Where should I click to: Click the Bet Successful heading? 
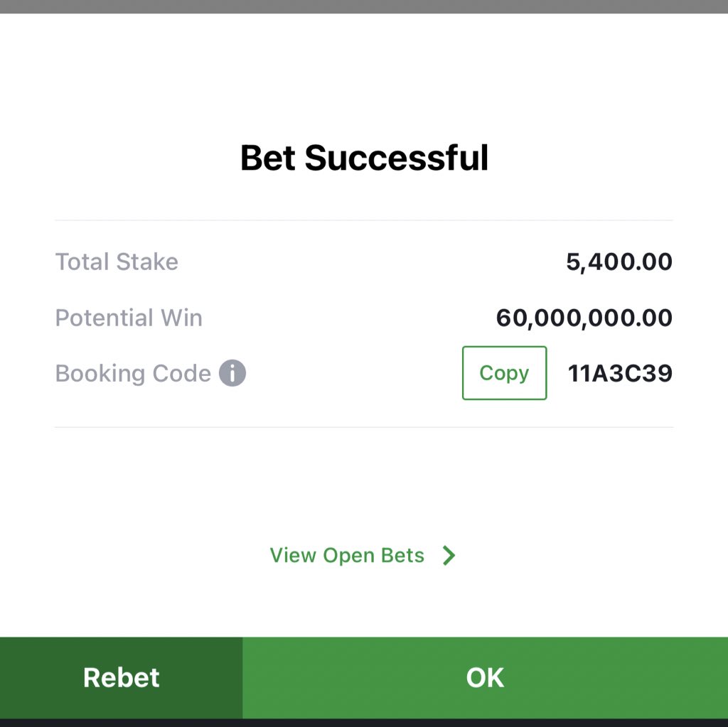(365, 158)
